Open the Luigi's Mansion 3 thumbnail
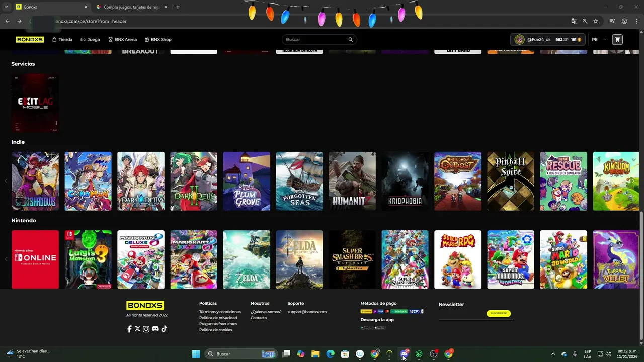This screenshot has height=362, width=644. [88, 259]
